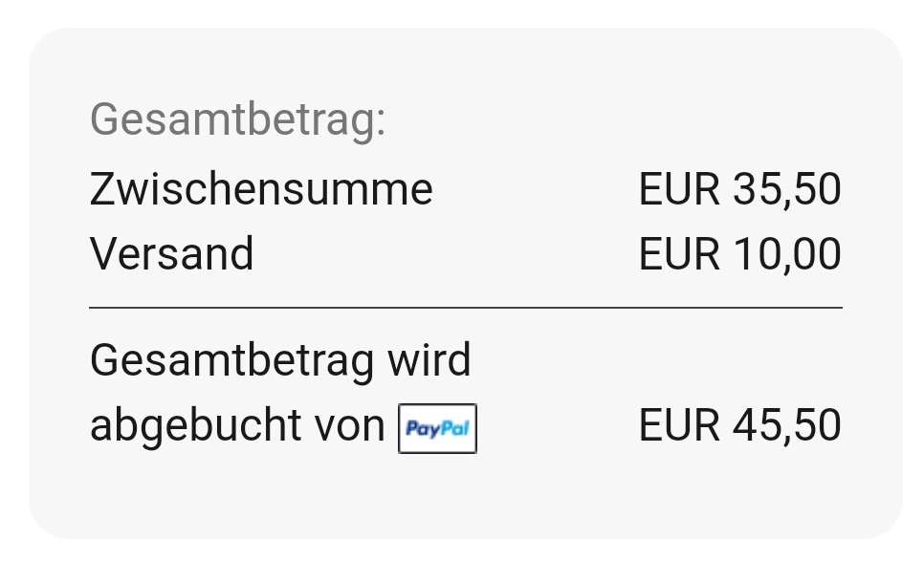Click the left end of the divider line
Viewport: 924px width, 561px height.
pyautogui.click(x=94, y=308)
